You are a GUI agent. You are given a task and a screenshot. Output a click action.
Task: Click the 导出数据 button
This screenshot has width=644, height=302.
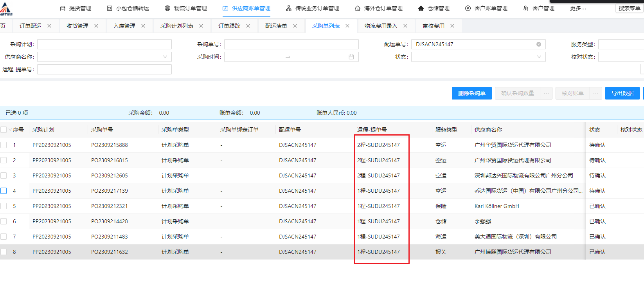pyautogui.click(x=622, y=93)
